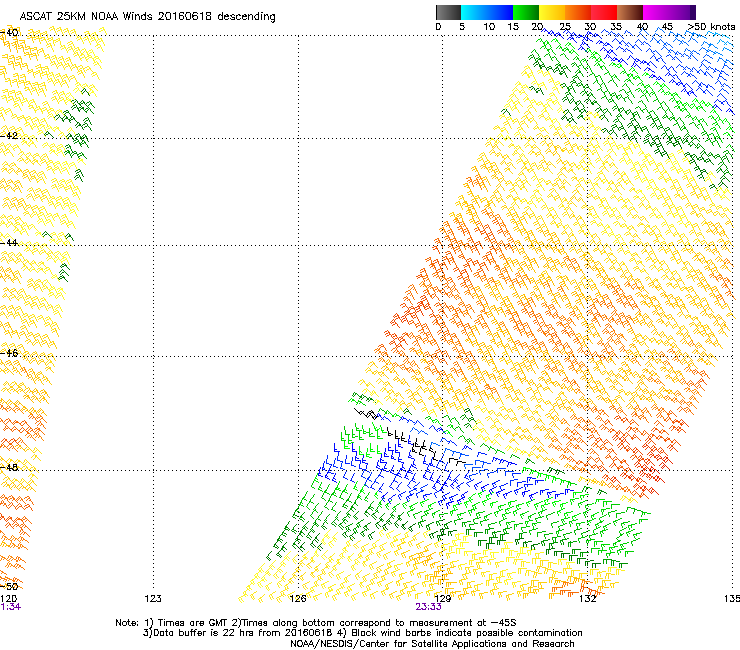Pick the yellow 20-25 knot color segment
The image size is (740, 650).
coord(552,12)
